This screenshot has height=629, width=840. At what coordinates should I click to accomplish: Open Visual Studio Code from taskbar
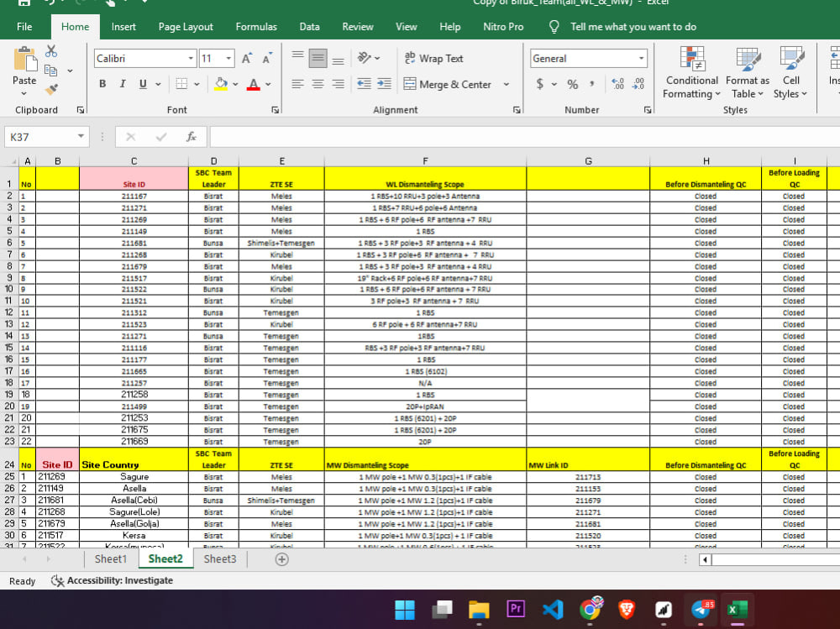click(553, 609)
